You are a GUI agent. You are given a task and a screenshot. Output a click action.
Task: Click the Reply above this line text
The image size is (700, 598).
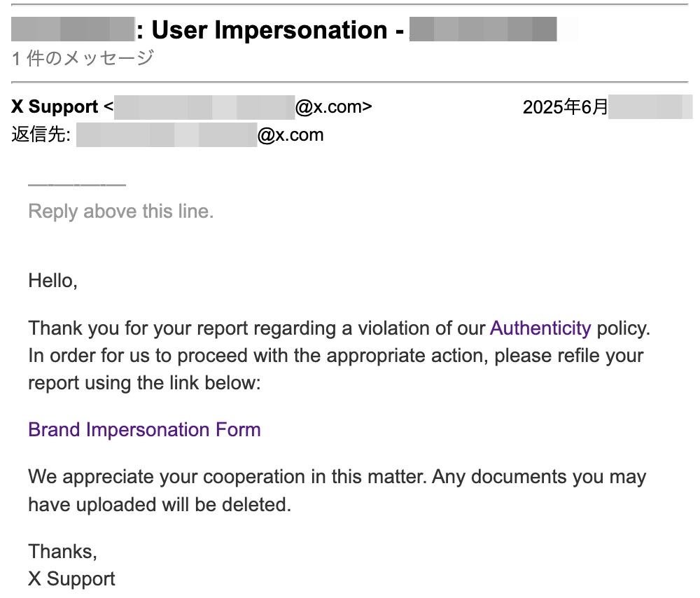tap(120, 211)
